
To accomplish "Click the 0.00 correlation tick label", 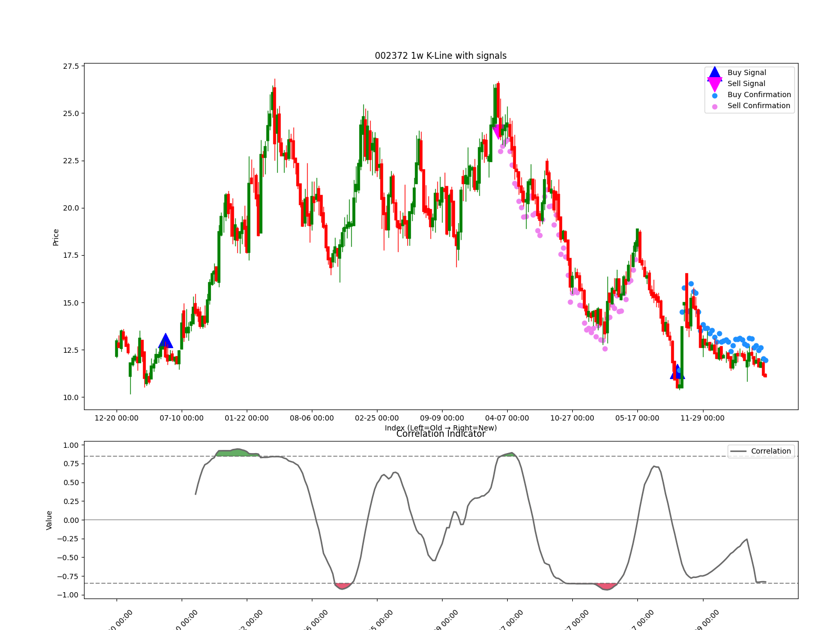I will tap(71, 520).
